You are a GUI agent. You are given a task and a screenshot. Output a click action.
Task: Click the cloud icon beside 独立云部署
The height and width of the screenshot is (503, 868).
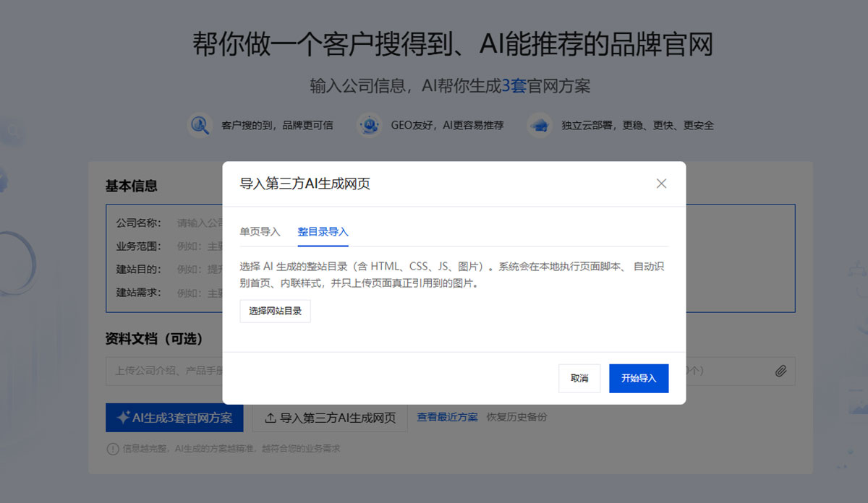(540, 125)
